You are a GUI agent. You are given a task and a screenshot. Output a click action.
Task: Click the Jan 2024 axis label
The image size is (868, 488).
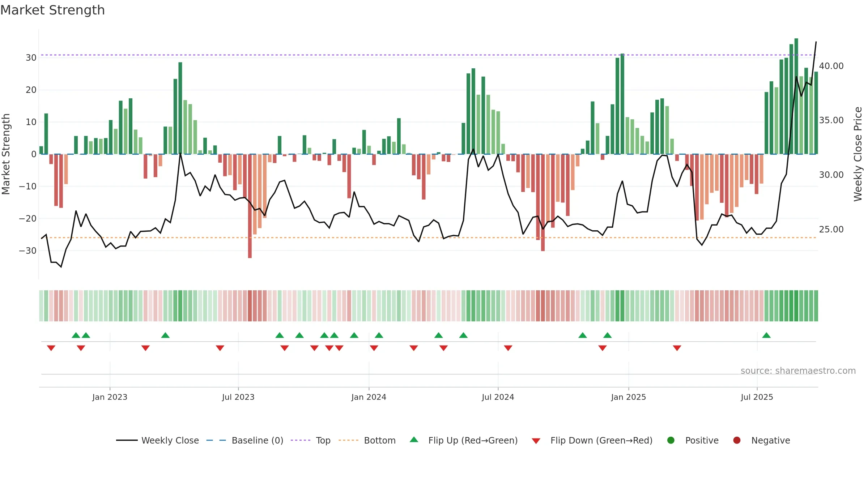(x=369, y=397)
